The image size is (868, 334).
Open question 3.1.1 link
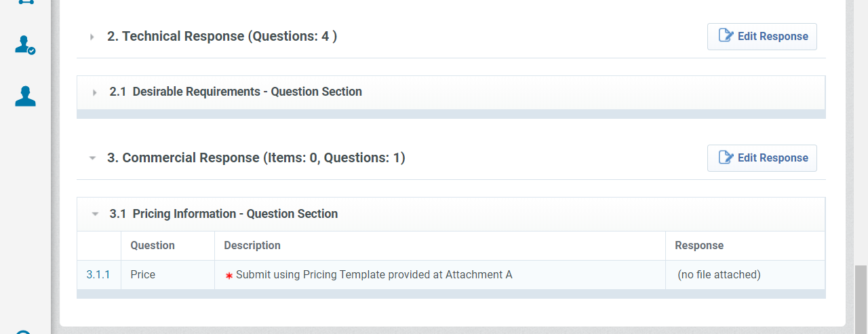(x=98, y=275)
